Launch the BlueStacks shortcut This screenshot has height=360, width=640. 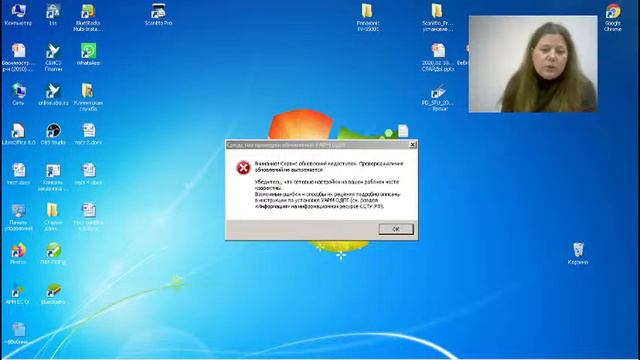click(53, 293)
